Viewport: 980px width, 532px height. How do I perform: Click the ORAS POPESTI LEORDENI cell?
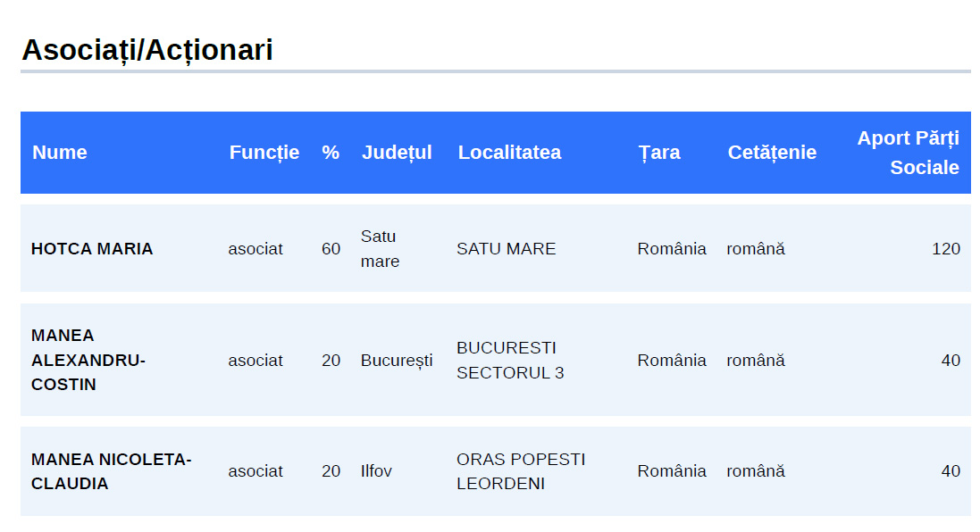pos(520,471)
